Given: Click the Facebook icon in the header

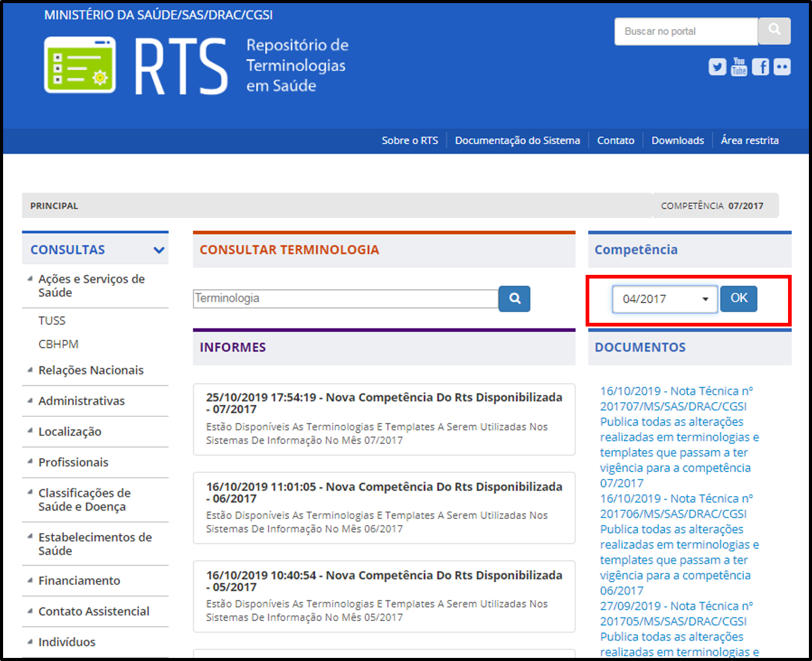Looking at the screenshot, I should click(760, 66).
